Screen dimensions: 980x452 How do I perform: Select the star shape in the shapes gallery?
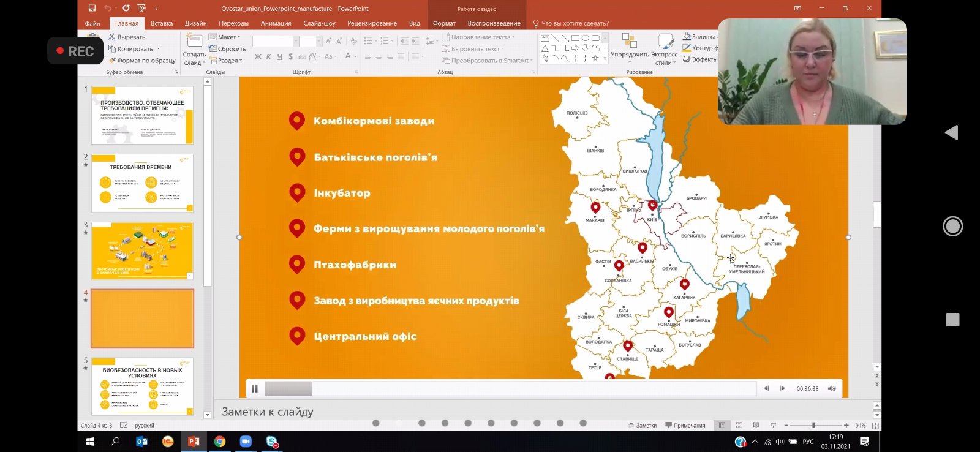tap(595, 58)
